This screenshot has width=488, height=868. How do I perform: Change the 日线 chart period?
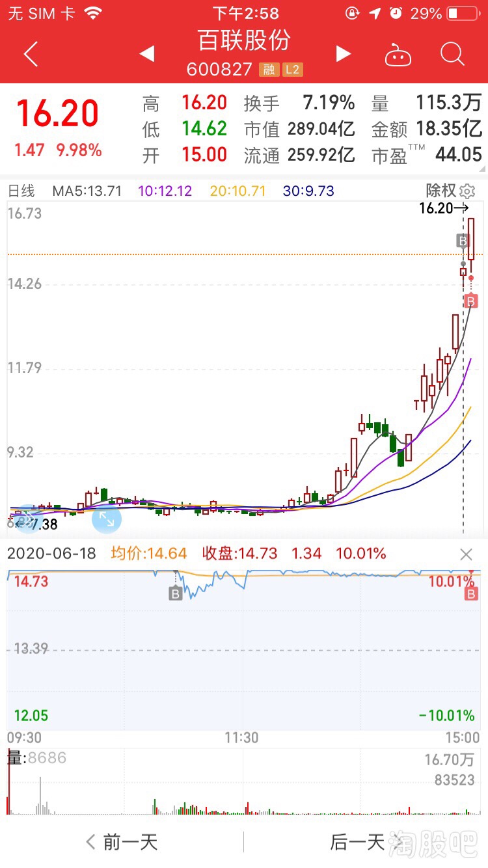point(20,191)
